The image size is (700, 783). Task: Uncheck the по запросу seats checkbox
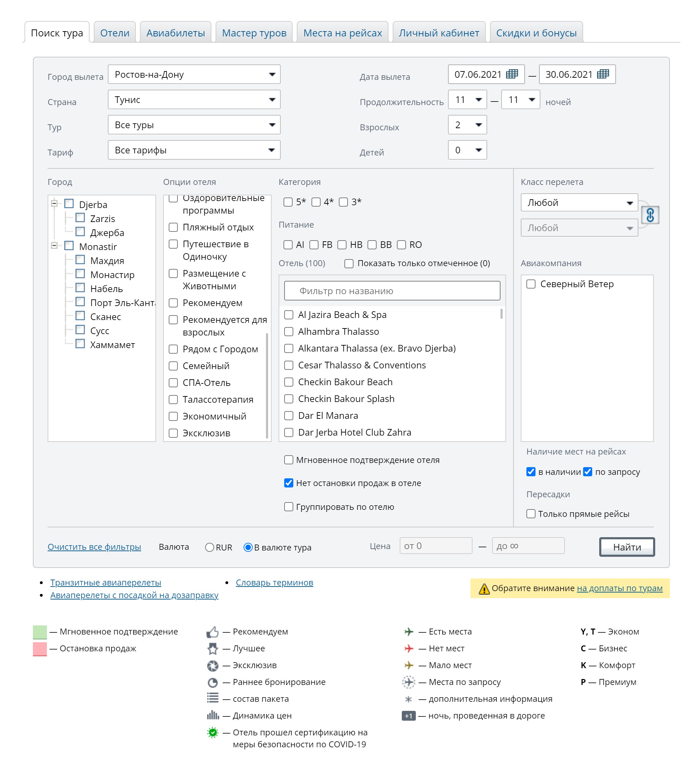pyautogui.click(x=588, y=472)
